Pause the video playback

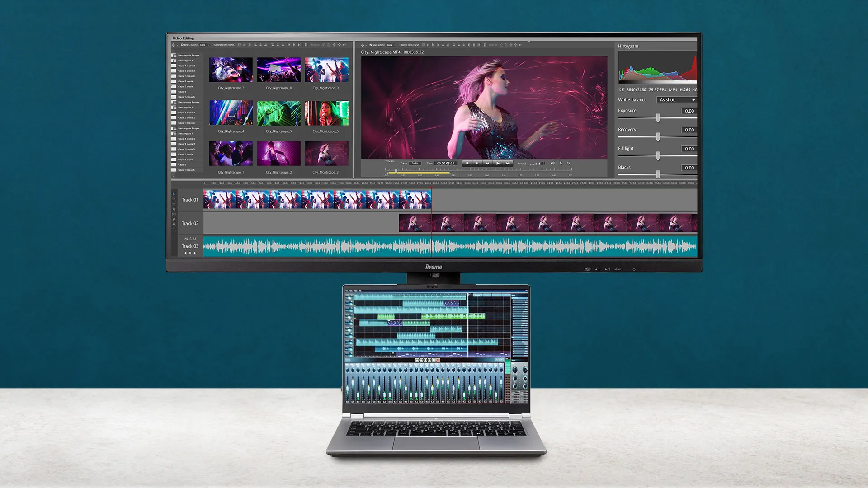coord(477,164)
